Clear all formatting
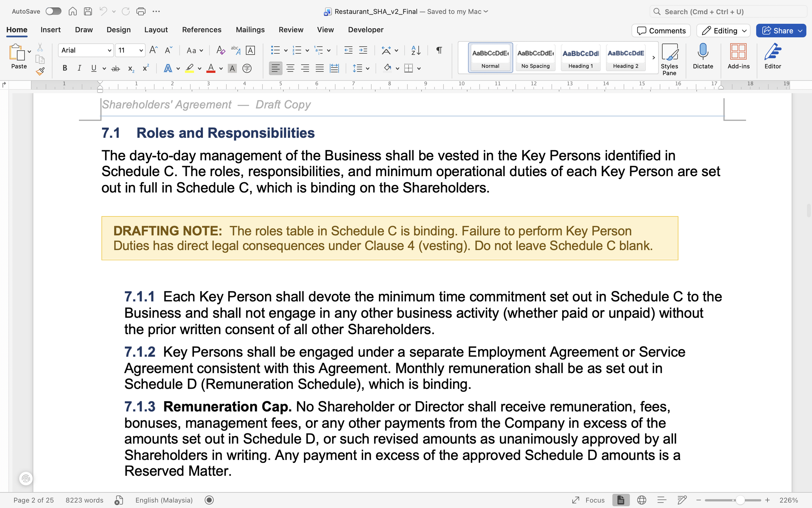The width and height of the screenshot is (812, 508). click(220, 50)
